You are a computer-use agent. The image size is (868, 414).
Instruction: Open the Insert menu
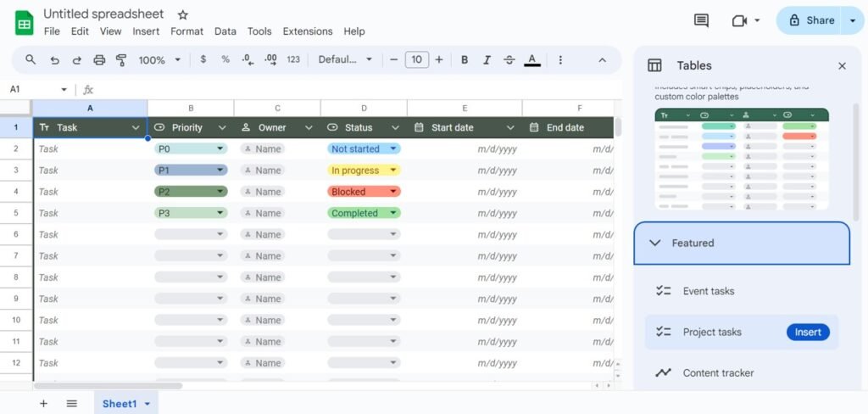pyautogui.click(x=146, y=31)
